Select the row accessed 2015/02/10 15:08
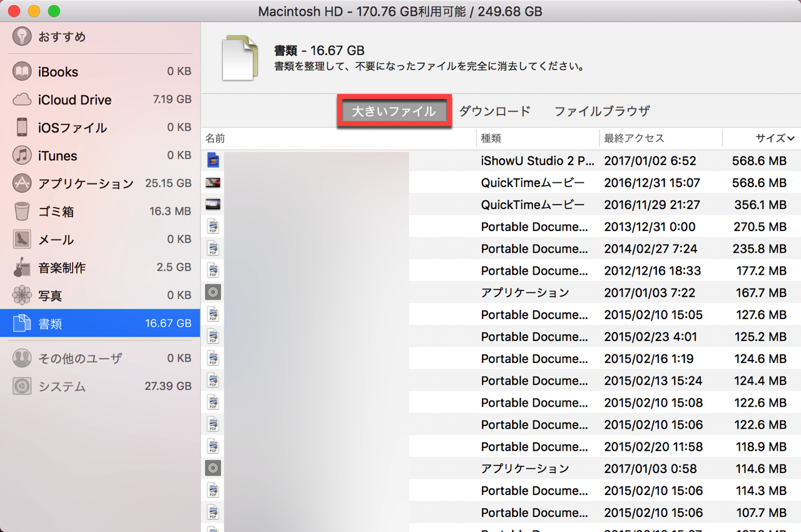The image size is (801, 532). click(501, 402)
